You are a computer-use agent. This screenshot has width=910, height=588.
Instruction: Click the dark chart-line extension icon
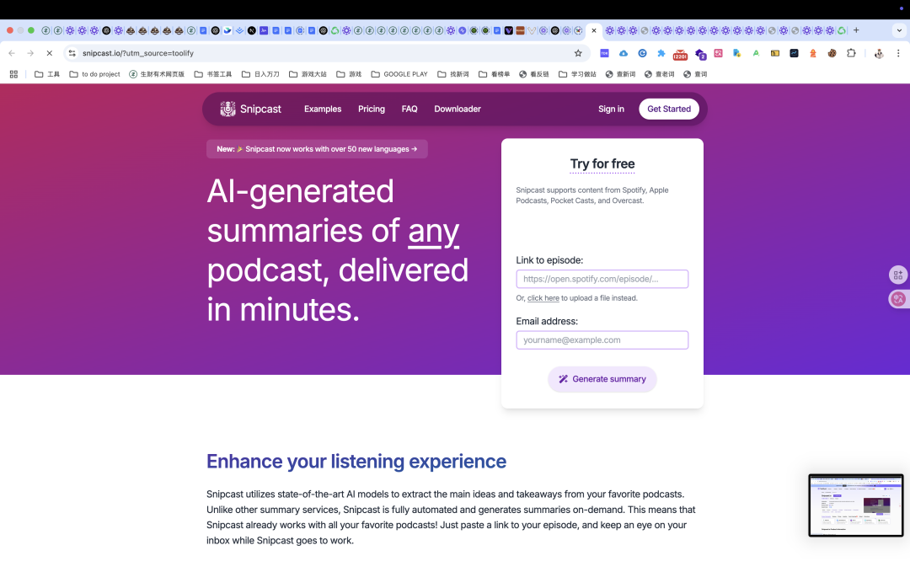pos(794,53)
